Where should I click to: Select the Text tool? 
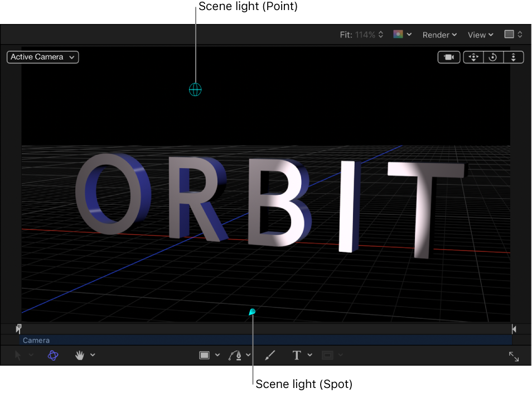(x=297, y=355)
